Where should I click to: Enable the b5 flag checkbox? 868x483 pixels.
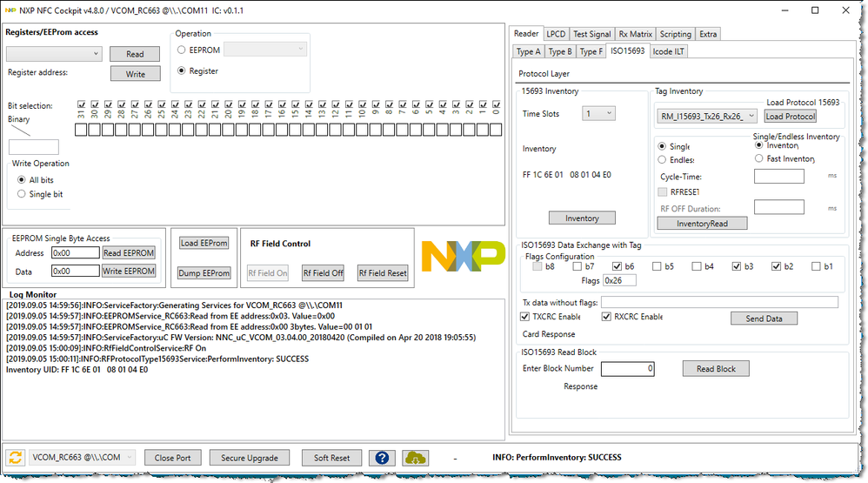tap(658, 266)
